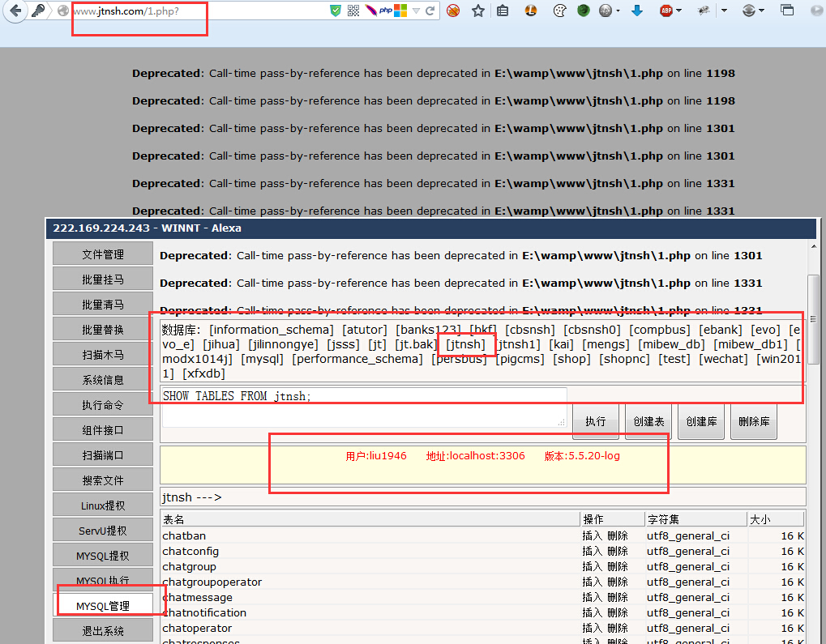Screen dimensions: 826x644
Task: Open the [atutor] database link
Action: click(365, 330)
